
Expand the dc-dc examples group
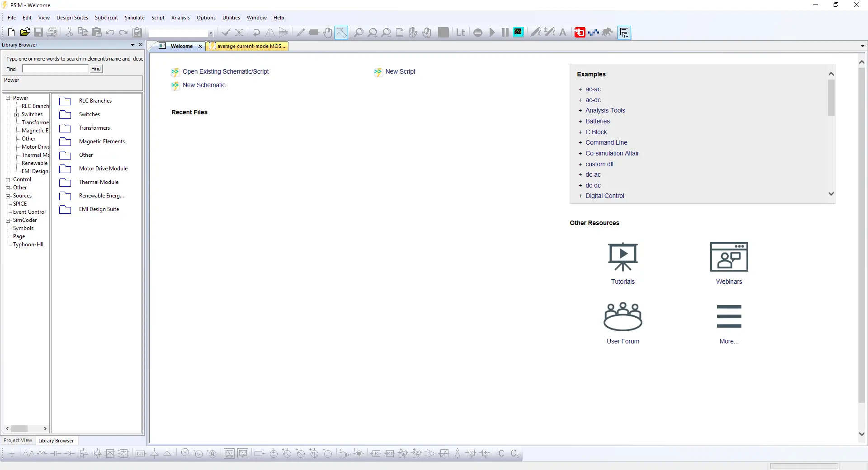point(580,186)
